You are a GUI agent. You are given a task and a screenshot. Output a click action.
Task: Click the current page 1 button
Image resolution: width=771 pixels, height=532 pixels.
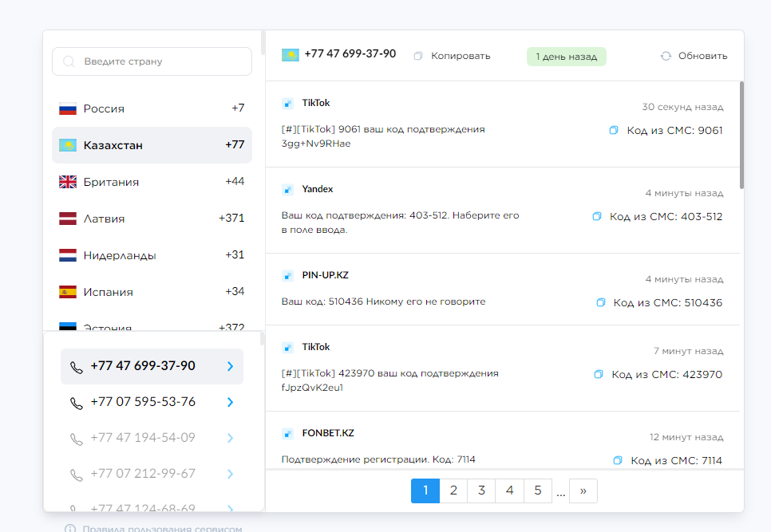pyautogui.click(x=425, y=491)
